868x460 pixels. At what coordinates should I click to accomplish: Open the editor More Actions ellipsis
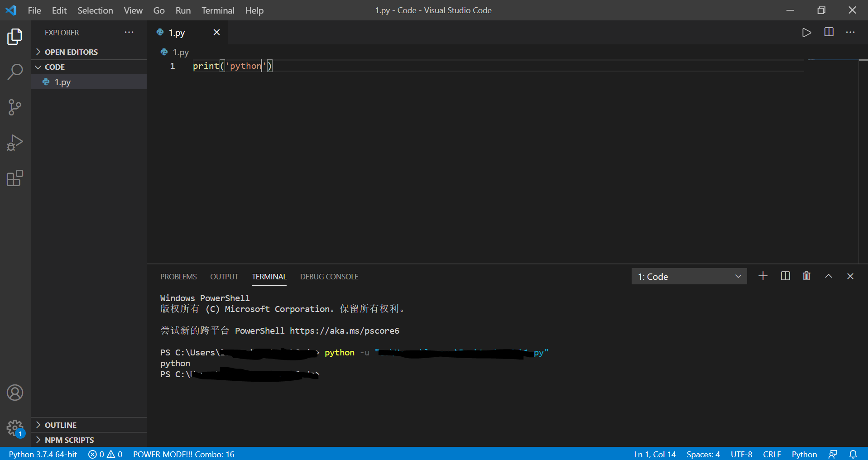851,32
